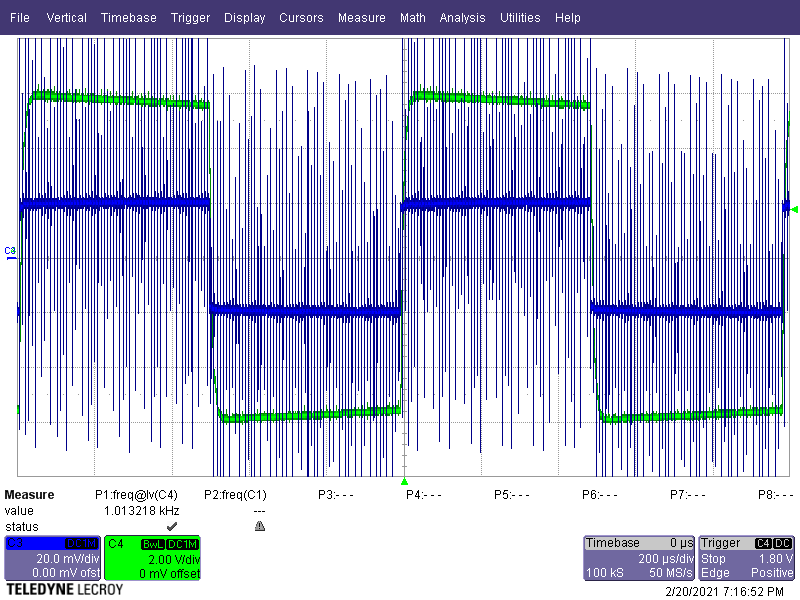Open the Display menu
The image size is (800, 600).
(244, 17)
